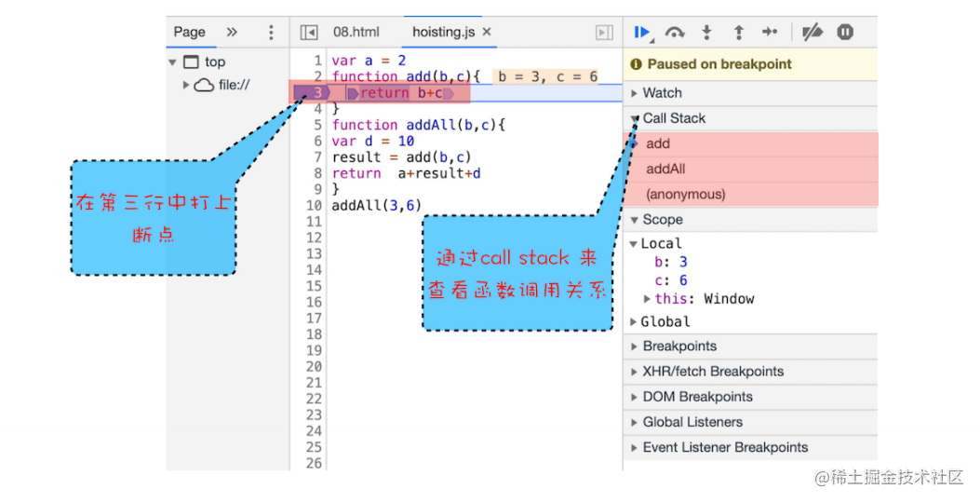Resume script execution with the play icon
Image resolution: width=980 pixels, height=503 pixels.
click(642, 33)
